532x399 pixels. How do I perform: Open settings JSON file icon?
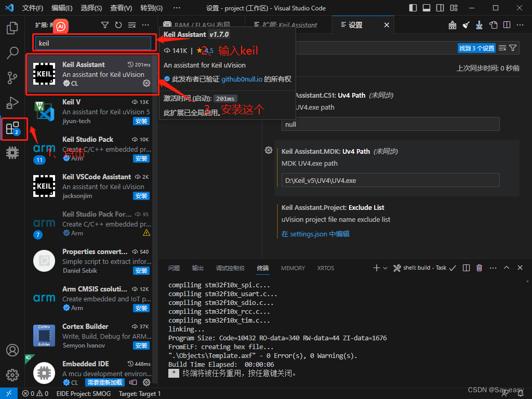[x=493, y=25]
